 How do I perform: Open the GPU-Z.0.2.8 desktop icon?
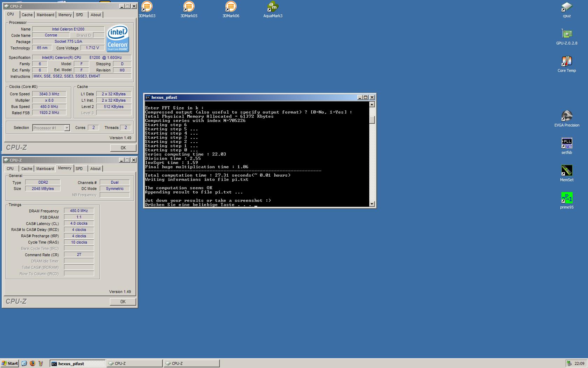pos(567,37)
